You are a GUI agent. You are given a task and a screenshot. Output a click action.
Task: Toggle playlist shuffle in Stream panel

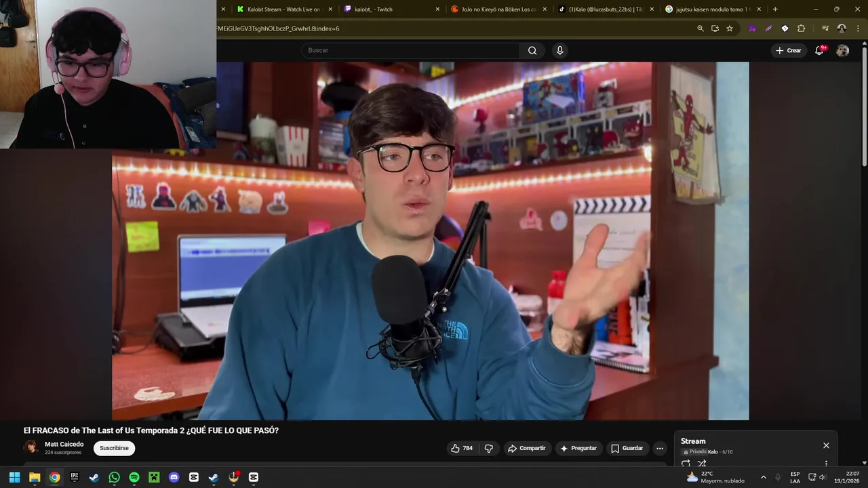pos(702,464)
